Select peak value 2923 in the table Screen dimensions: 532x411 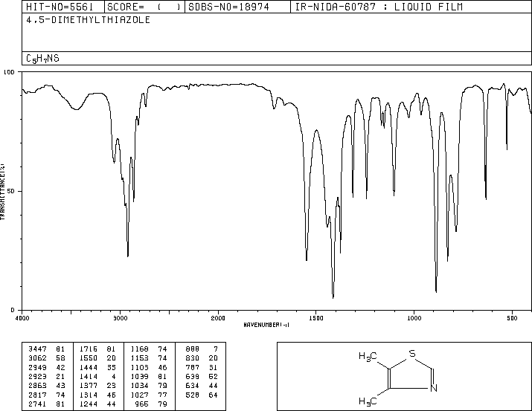(38, 376)
